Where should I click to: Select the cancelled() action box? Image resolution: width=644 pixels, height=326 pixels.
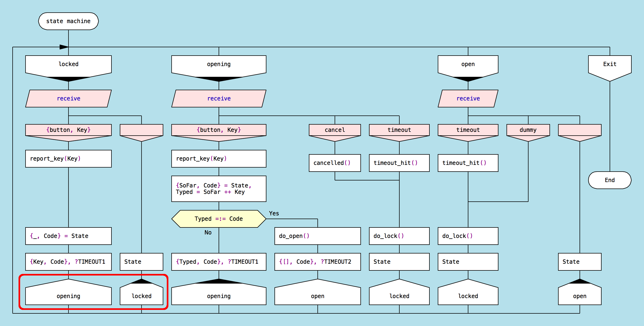(334, 163)
